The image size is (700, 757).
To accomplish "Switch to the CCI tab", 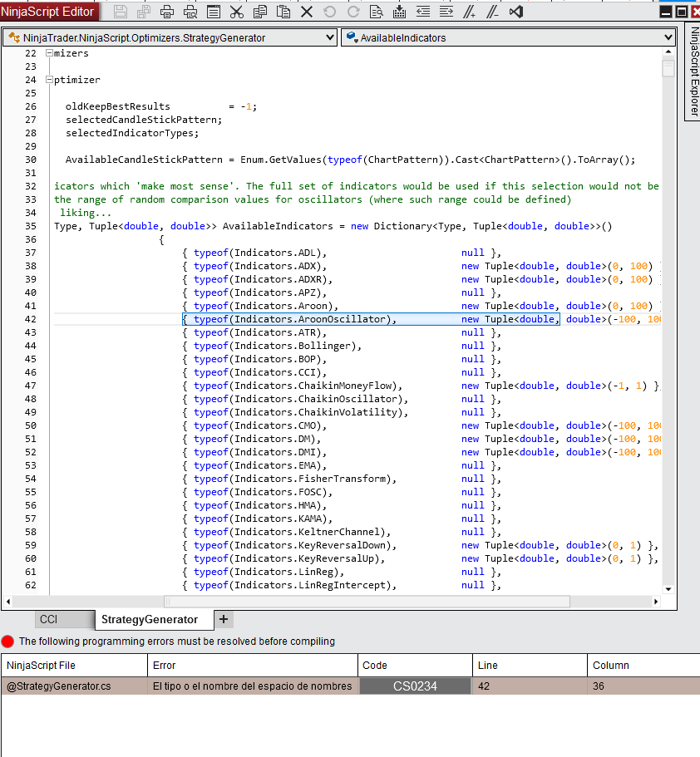I will pos(64,619).
